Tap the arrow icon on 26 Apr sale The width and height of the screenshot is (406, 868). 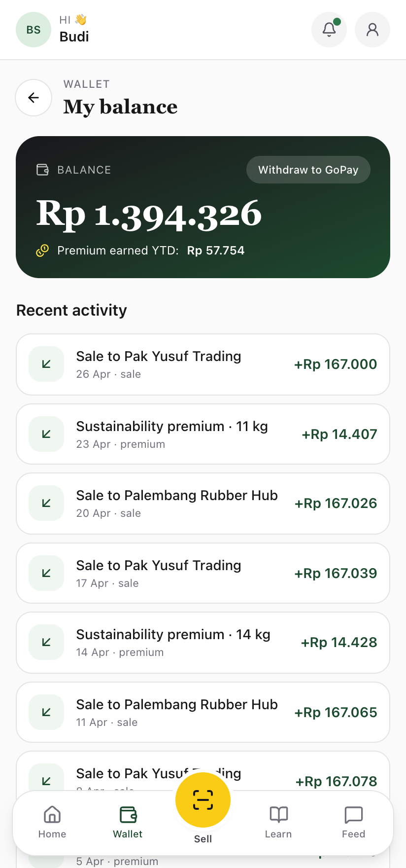46,364
